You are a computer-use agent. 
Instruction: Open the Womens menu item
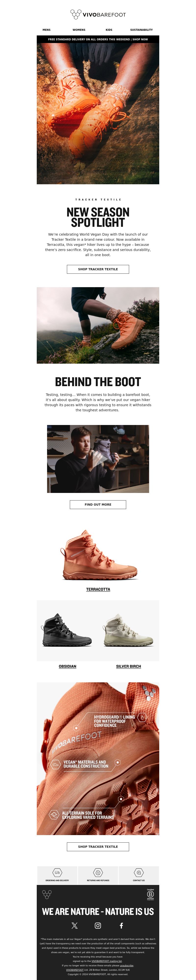pos(79,30)
